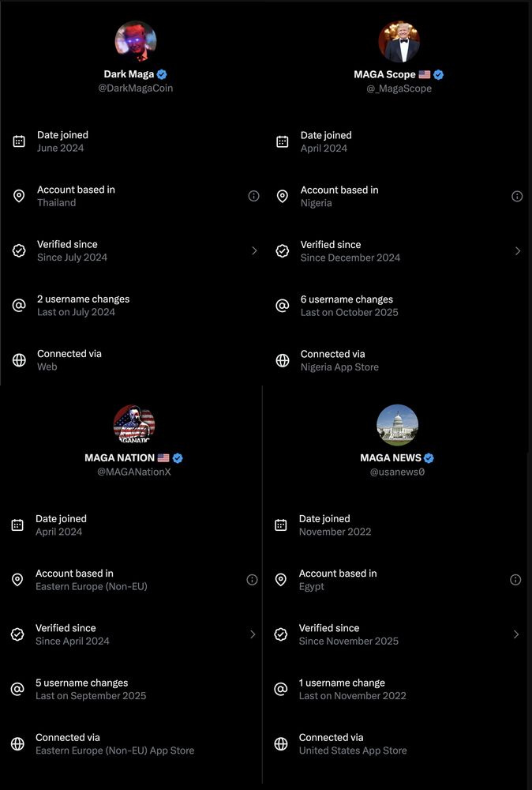Click the info icon beside Thailand location
The height and width of the screenshot is (790, 532).
253,196
